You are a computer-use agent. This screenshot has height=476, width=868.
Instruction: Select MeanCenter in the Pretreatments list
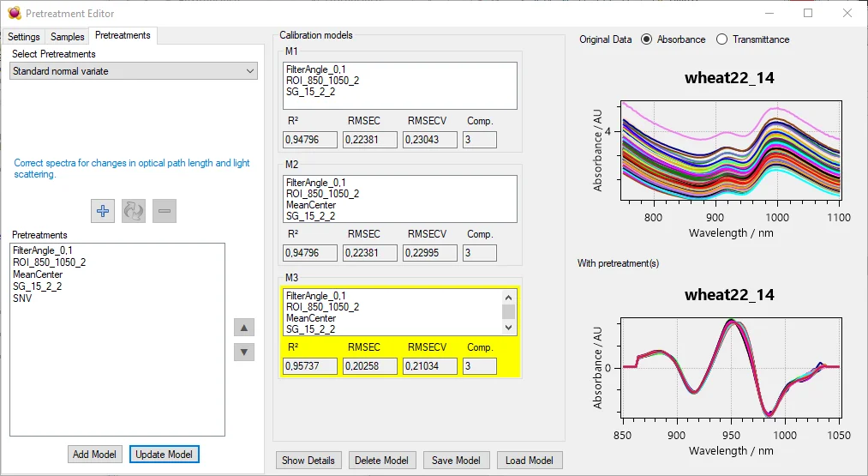38,274
